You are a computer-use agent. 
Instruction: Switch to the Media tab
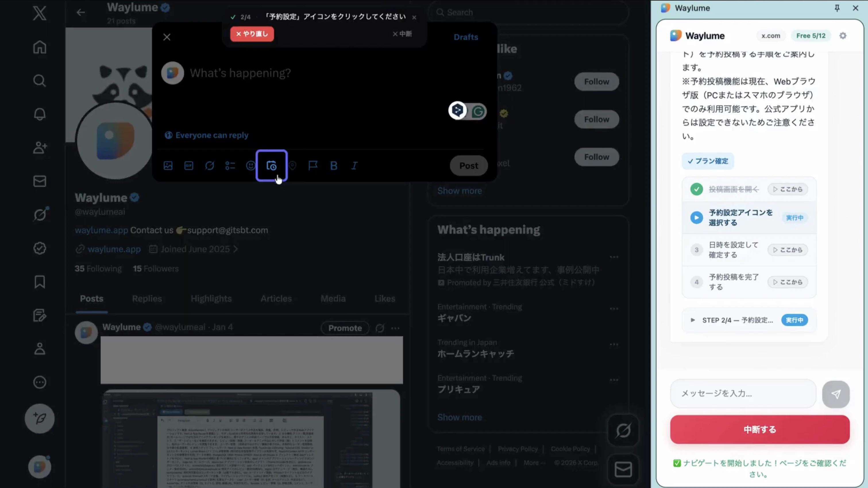point(333,299)
